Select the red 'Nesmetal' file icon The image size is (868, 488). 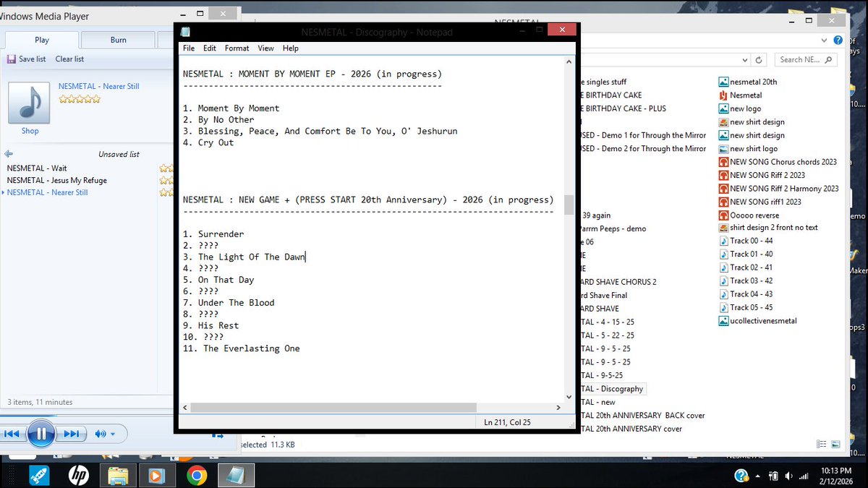click(723, 95)
